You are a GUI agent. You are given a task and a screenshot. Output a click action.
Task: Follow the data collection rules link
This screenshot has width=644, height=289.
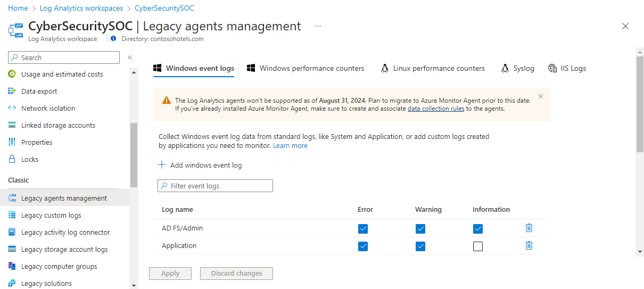[436, 109]
